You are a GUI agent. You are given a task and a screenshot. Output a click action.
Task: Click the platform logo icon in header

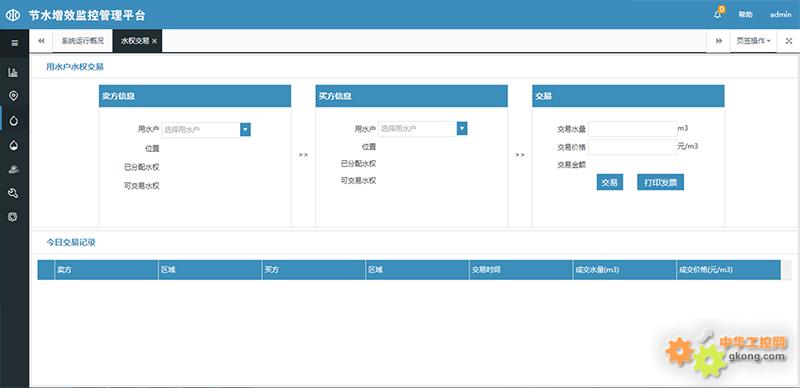click(13, 15)
